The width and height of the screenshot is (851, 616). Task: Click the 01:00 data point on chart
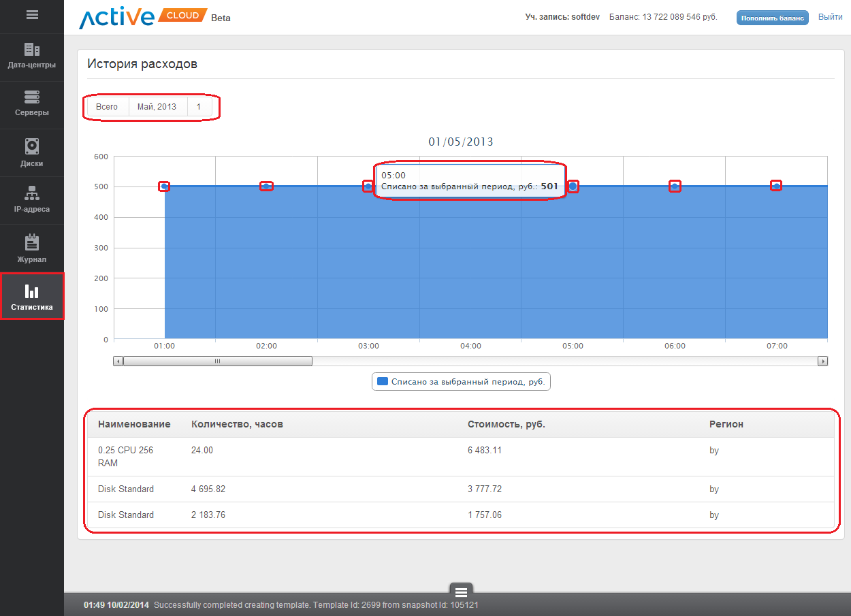click(x=164, y=187)
